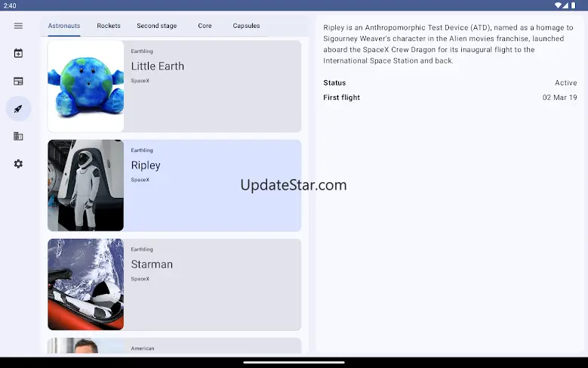Select the Ripley astronaut card
Image resolution: width=588 pixels, height=368 pixels.
[174, 185]
